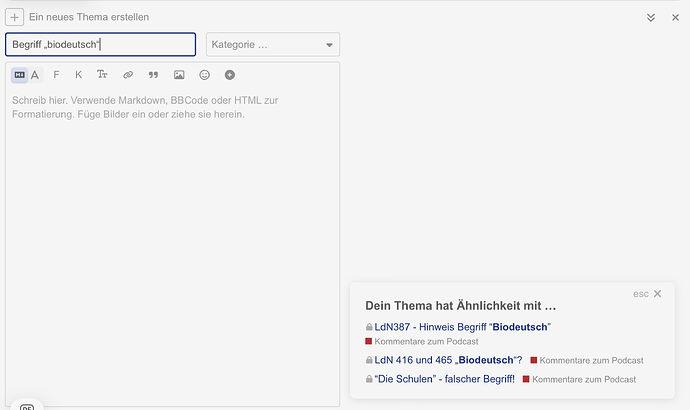Click the topic title field 'Begriff biodeutsch'

100,45
